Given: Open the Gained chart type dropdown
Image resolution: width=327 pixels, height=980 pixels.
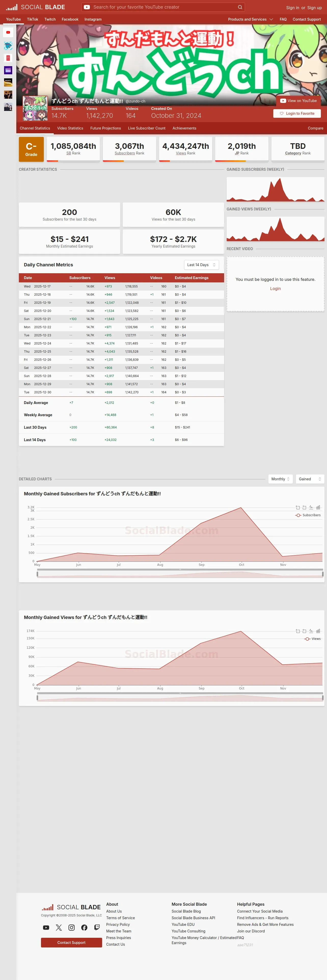Looking at the screenshot, I should point(310,479).
